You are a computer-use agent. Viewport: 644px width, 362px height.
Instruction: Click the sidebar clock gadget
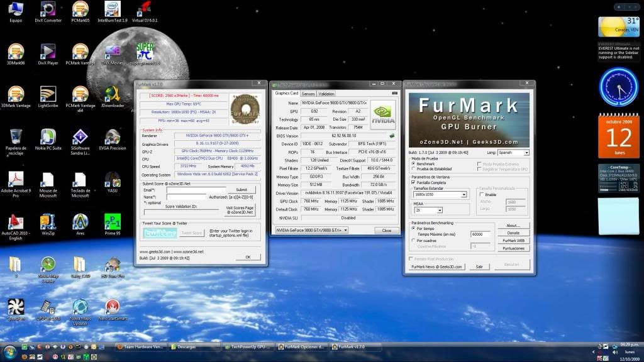pos(619,87)
